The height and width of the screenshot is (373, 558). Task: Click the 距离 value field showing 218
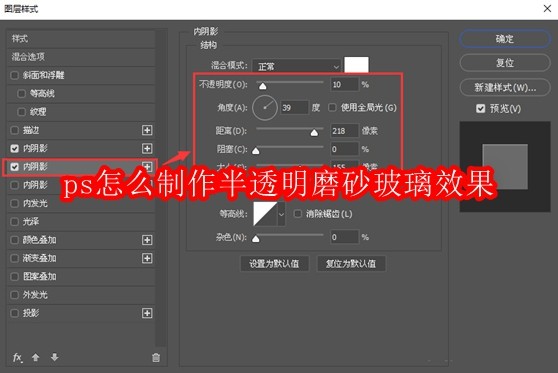tap(344, 131)
